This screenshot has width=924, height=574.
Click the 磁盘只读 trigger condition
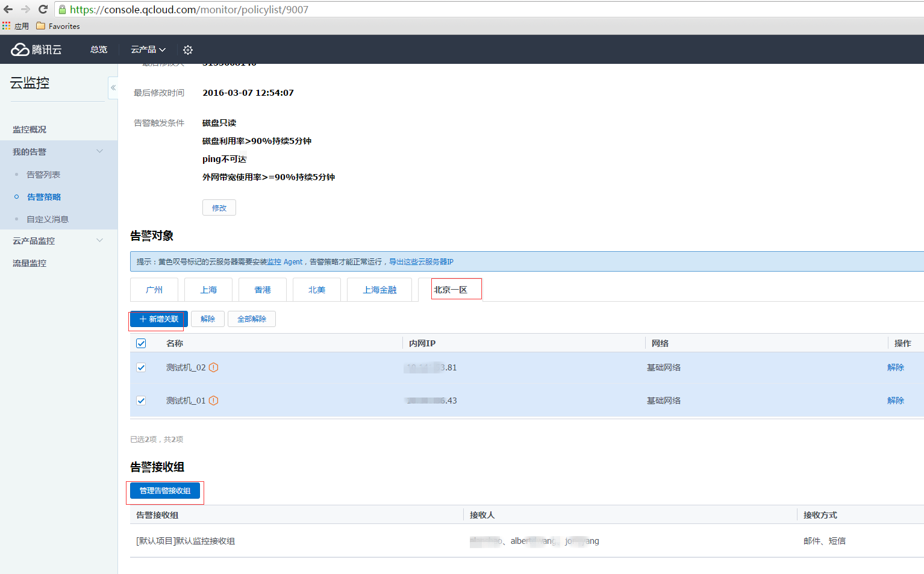pos(219,123)
